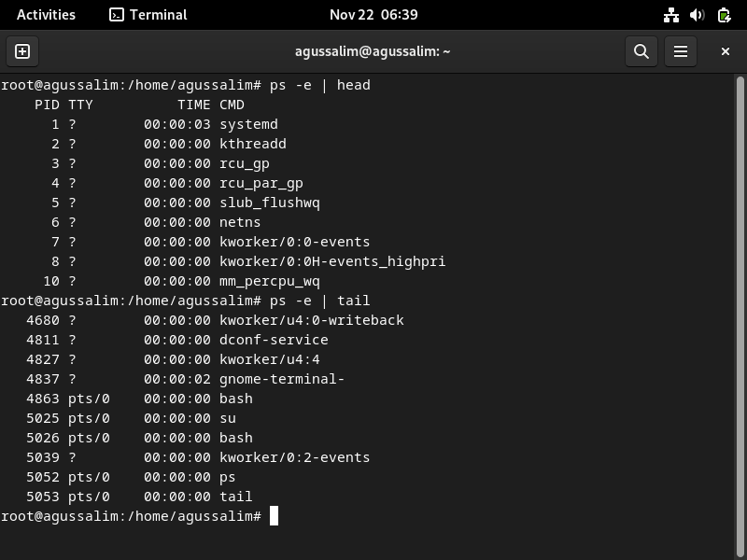Viewport: 747px width, 560px height.
Task: Open a new terminal tab
Action: tap(22, 51)
